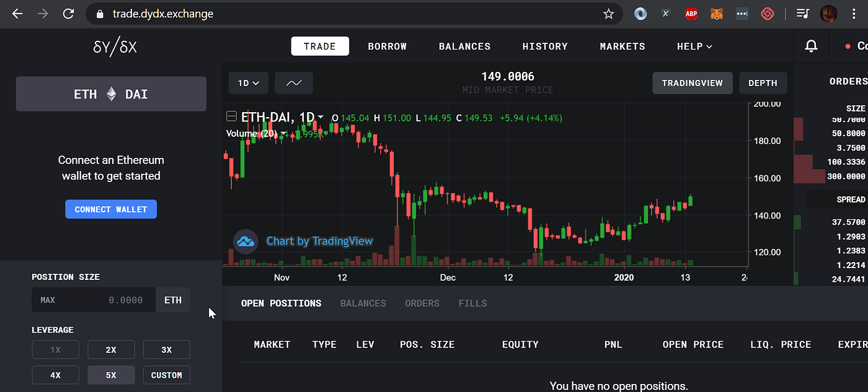Select 5X leverage
Viewport: 868px width, 392px height.
[x=111, y=375]
